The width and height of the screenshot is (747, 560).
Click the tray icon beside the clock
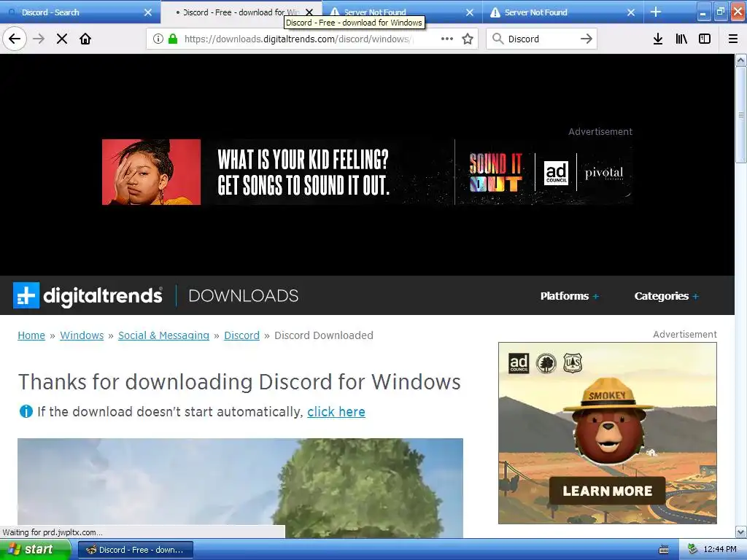click(x=693, y=550)
